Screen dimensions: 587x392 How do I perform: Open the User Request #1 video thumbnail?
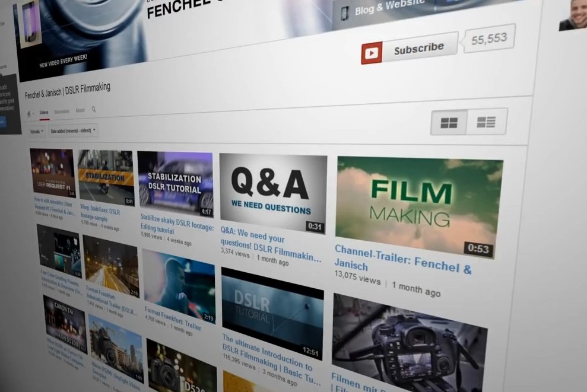click(x=52, y=173)
